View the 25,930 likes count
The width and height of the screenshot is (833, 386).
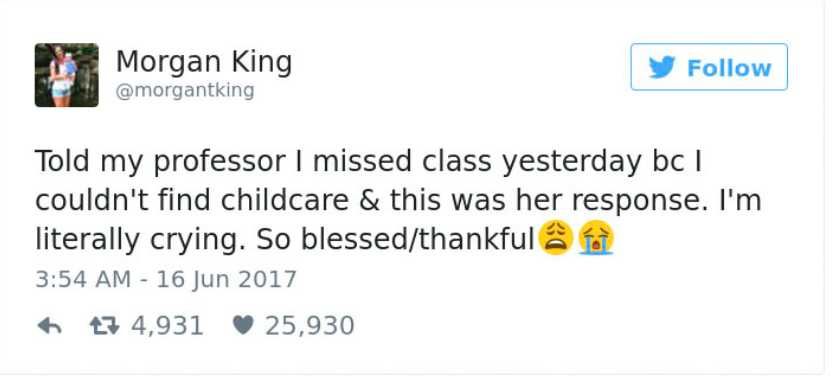point(310,325)
